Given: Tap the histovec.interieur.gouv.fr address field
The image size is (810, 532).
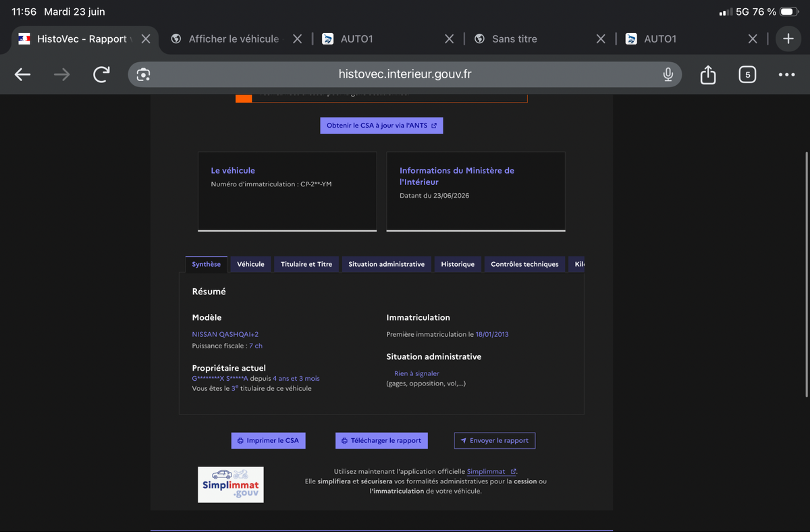Looking at the screenshot, I should [x=405, y=74].
